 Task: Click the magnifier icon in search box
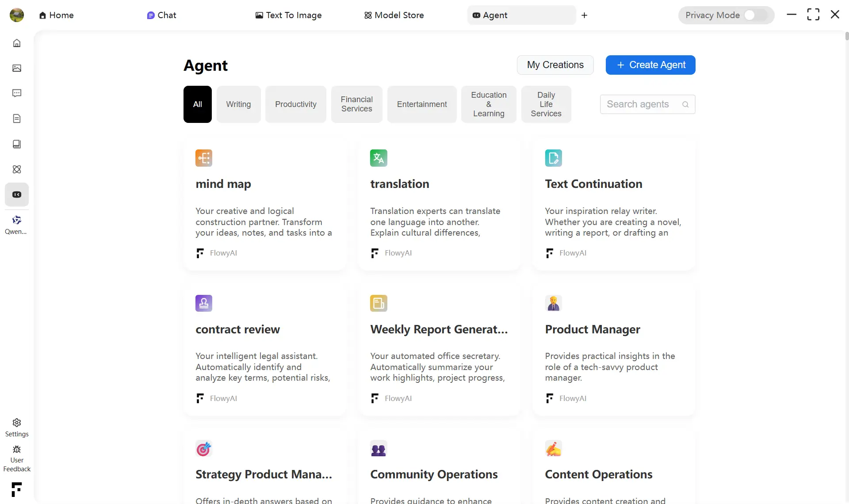[x=685, y=104]
